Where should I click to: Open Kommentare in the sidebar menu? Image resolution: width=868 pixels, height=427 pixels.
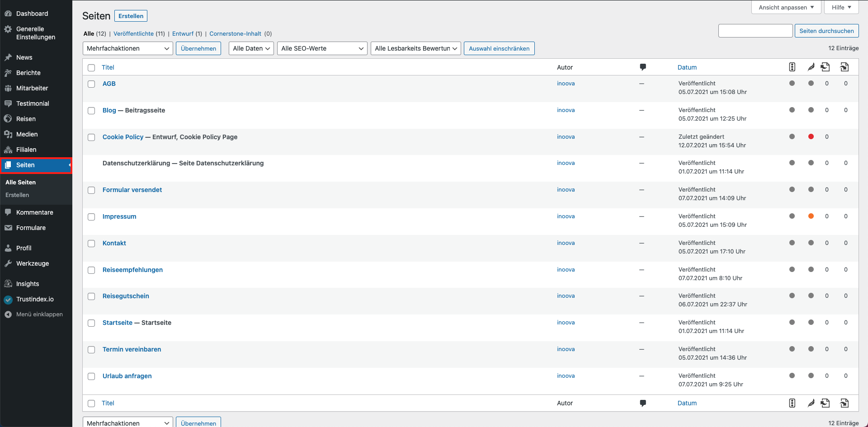click(x=34, y=212)
